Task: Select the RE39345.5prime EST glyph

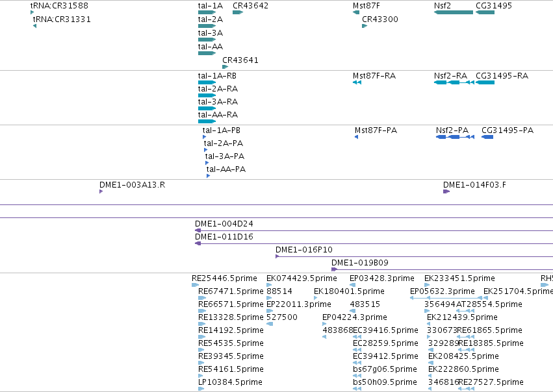Action: (x=201, y=363)
